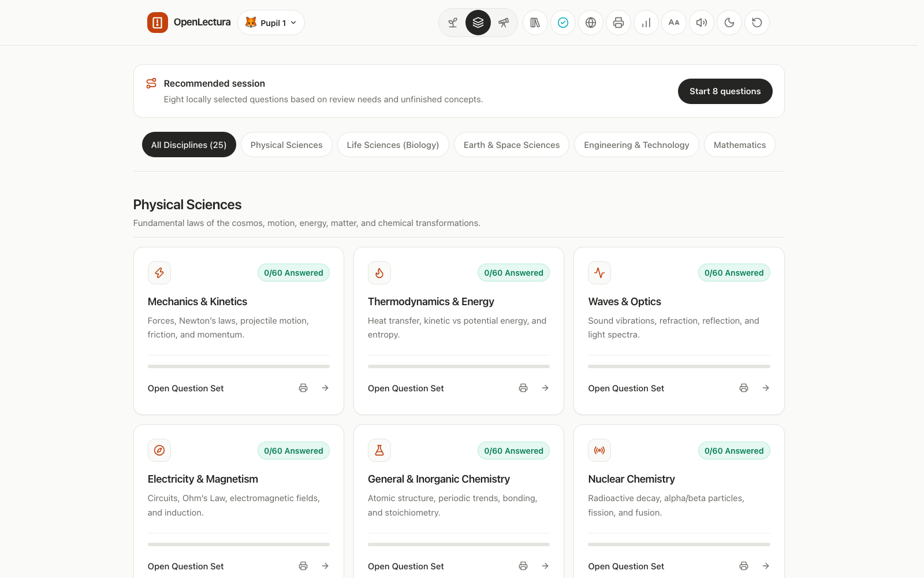Print the Electricity & Magnetism question set
The image size is (924, 578).
(x=303, y=566)
